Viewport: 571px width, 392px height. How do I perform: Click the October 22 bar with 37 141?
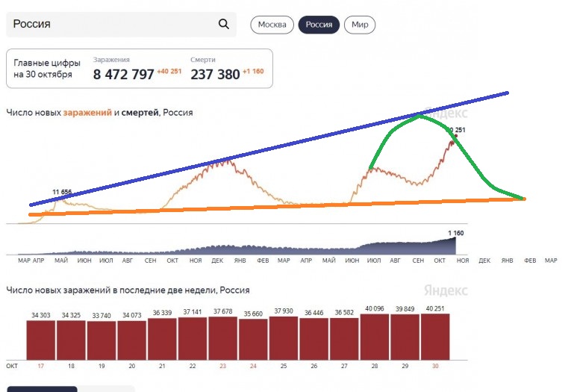193,339
